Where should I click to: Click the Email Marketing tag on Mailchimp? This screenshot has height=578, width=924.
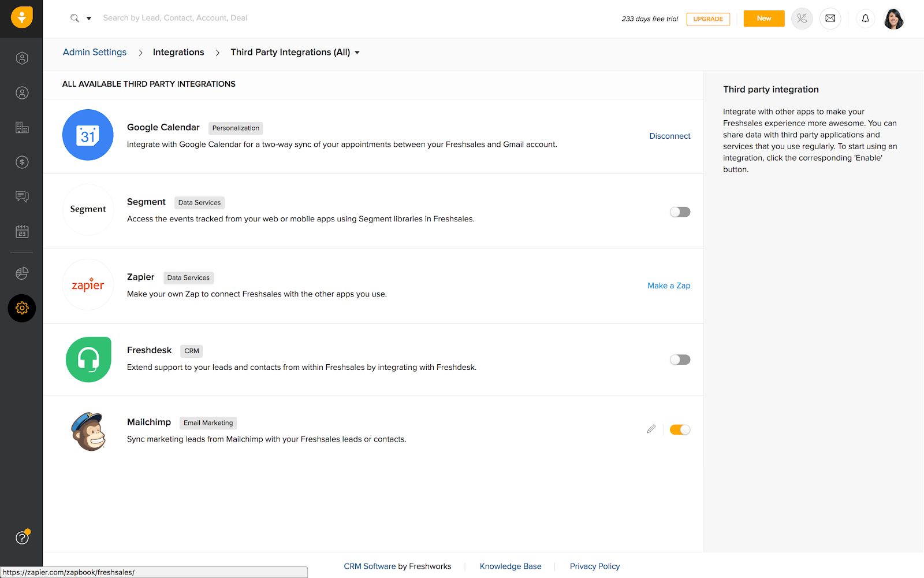tap(208, 423)
